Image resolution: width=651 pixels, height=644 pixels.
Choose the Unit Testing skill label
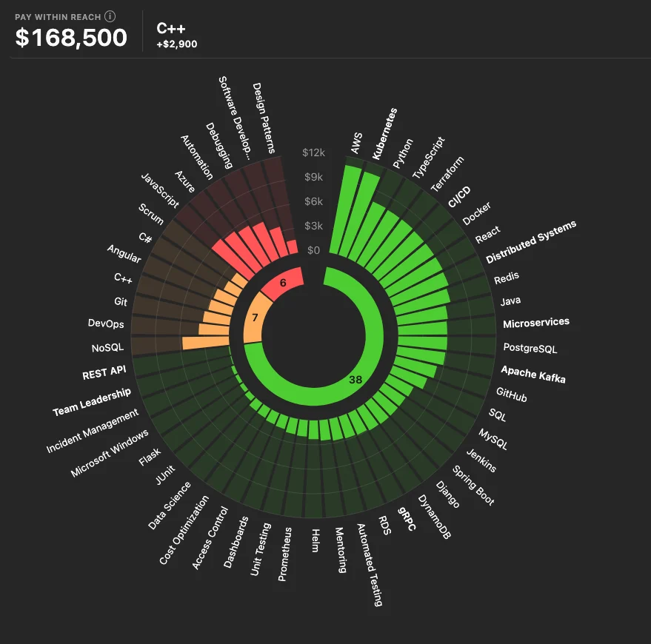(260, 549)
